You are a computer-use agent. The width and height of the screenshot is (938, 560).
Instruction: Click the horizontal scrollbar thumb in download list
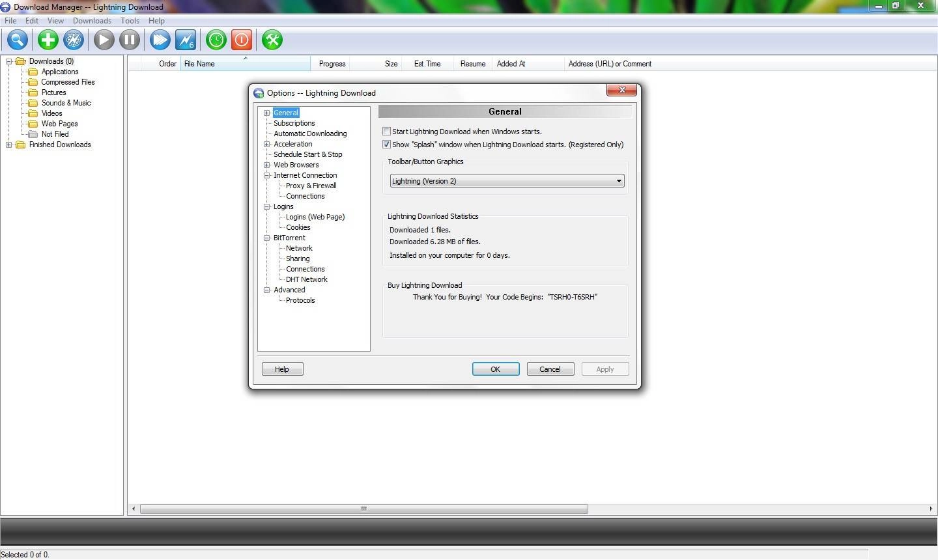[x=364, y=509]
